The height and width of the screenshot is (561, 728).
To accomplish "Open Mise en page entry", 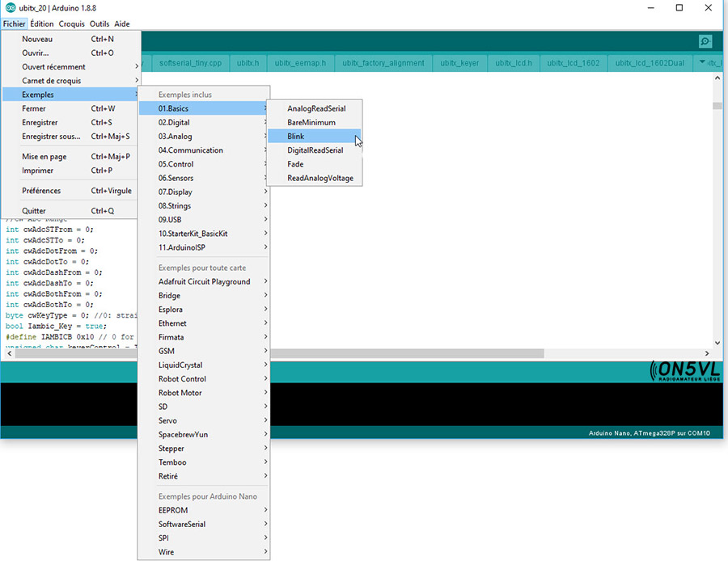I will tap(71, 156).
